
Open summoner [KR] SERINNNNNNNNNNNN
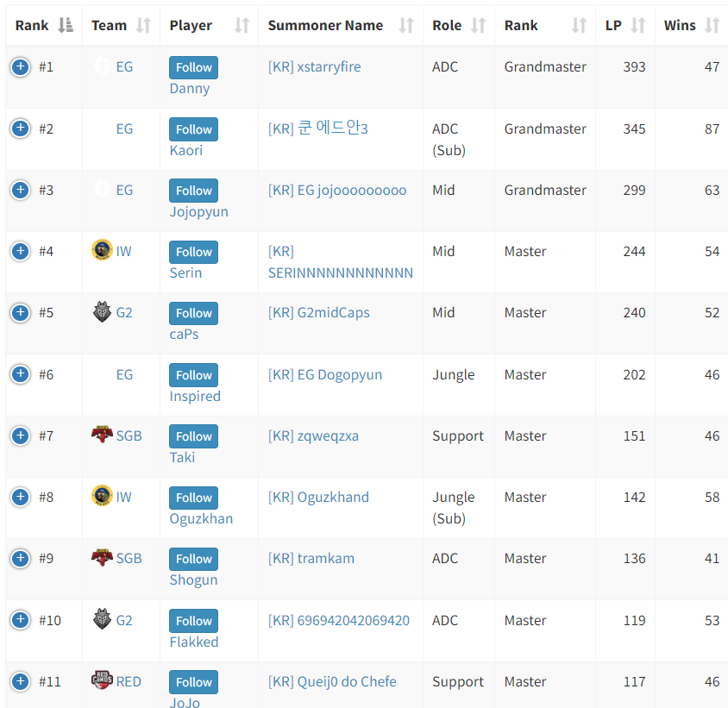click(341, 262)
